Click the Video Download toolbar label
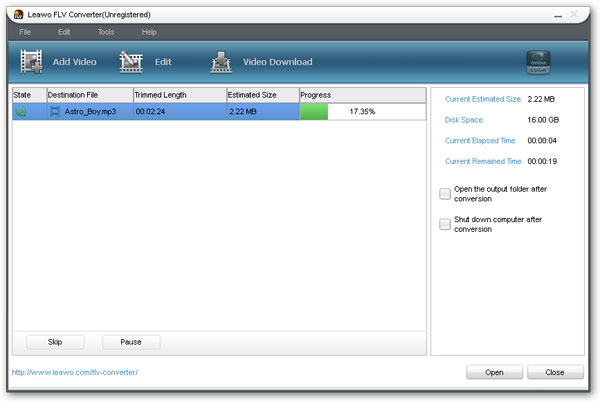The width and height of the screenshot is (600, 402). coord(278,62)
